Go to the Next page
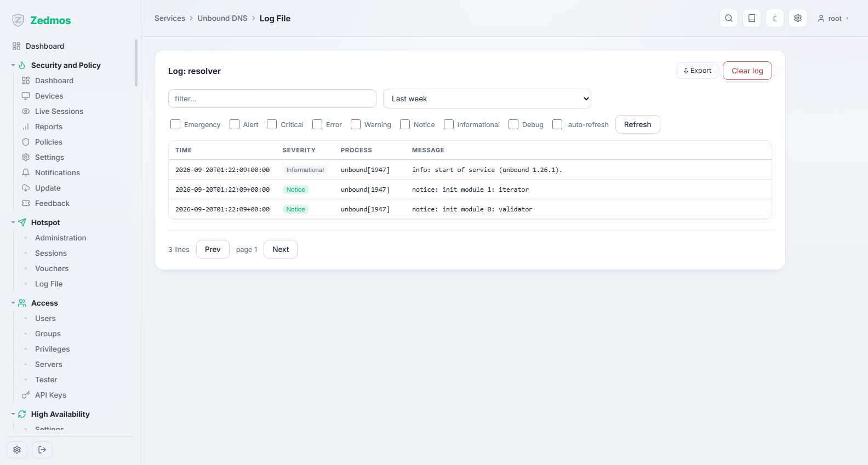Viewport: 868px width, 465px height. [281, 249]
